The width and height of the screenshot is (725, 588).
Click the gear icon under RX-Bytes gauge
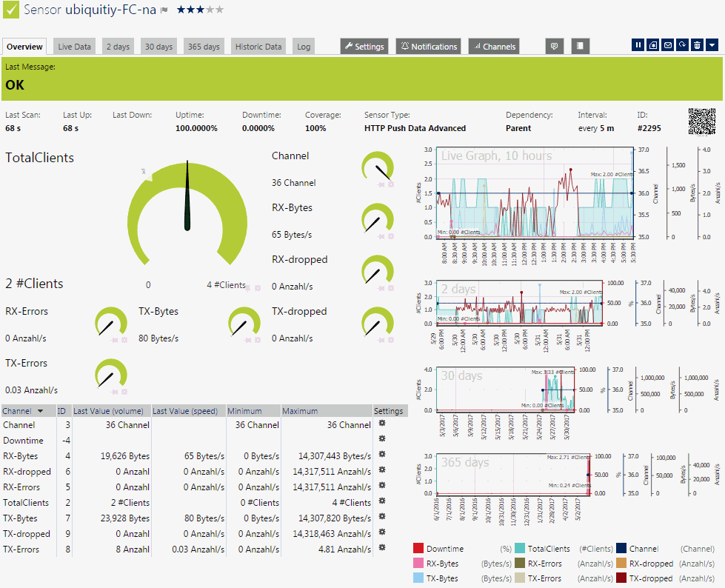391,236
